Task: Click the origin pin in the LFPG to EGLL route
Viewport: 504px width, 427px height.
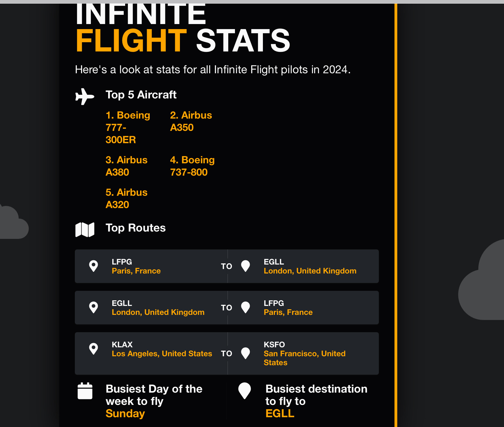Action: point(94,266)
